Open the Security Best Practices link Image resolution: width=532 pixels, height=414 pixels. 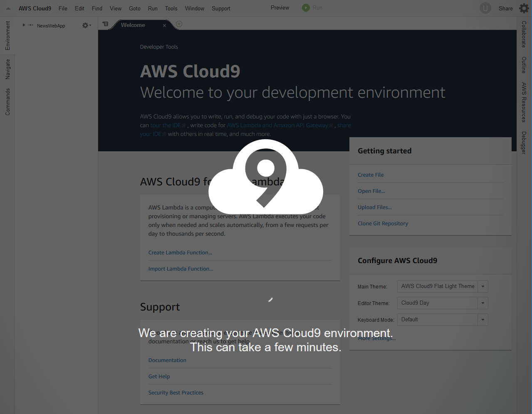pos(176,393)
